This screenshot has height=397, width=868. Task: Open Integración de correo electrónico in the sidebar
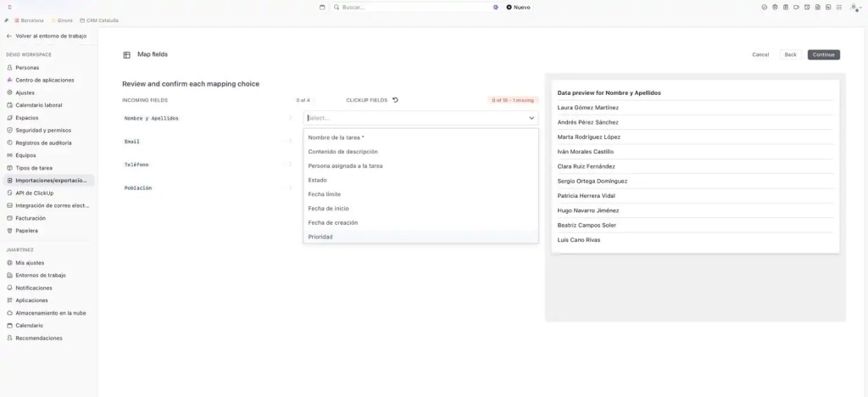[x=47, y=205]
